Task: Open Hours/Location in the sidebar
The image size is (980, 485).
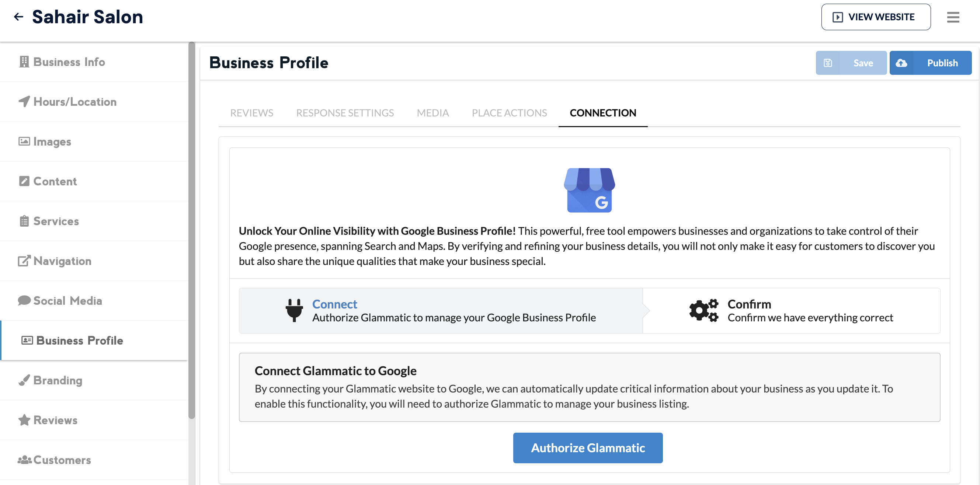Action: [x=74, y=102]
